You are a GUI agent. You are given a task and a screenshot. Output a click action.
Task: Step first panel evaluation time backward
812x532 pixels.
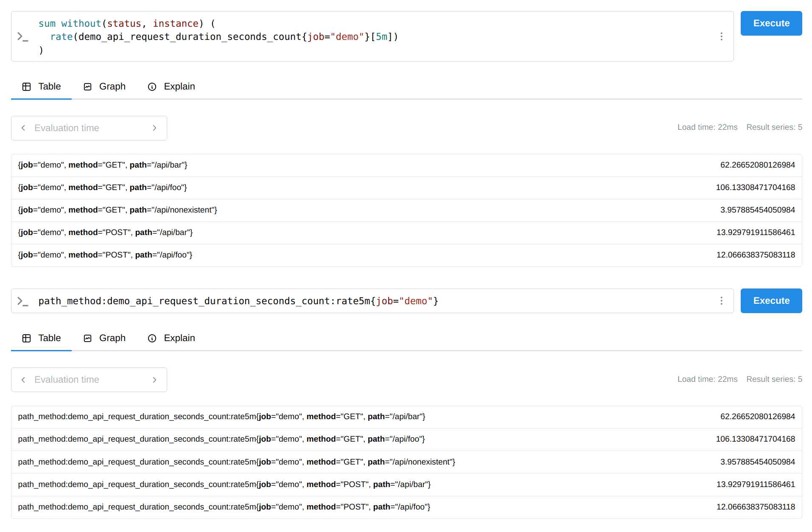23,128
